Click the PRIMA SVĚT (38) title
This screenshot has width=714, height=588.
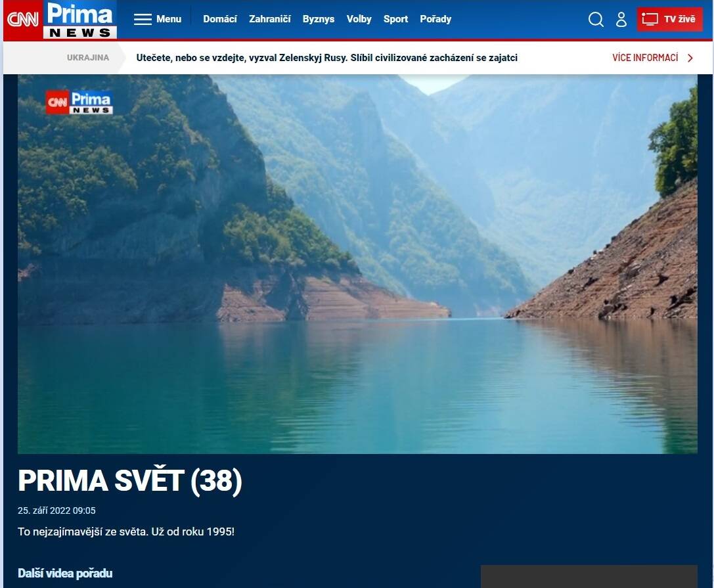coord(130,482)
